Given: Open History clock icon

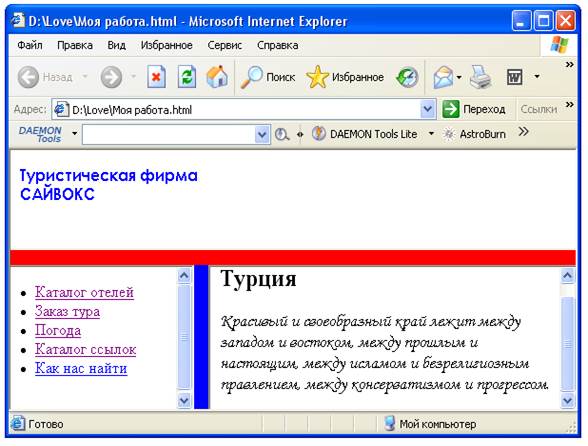Looking at the screenshot, I should point(407,77).
